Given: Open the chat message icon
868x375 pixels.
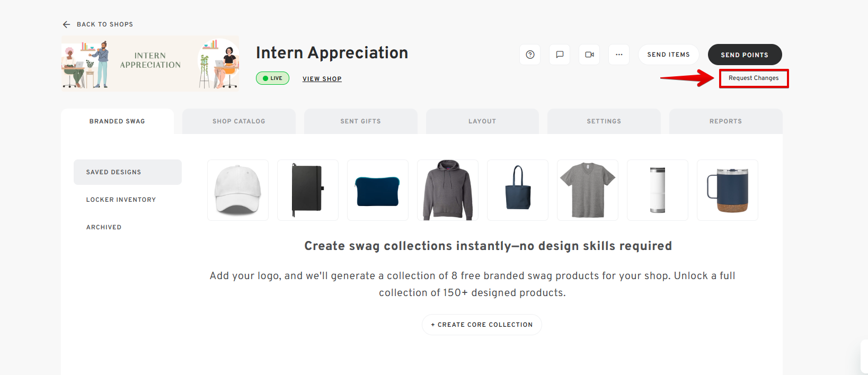Looking at the screenshot, I should (560, 55).
